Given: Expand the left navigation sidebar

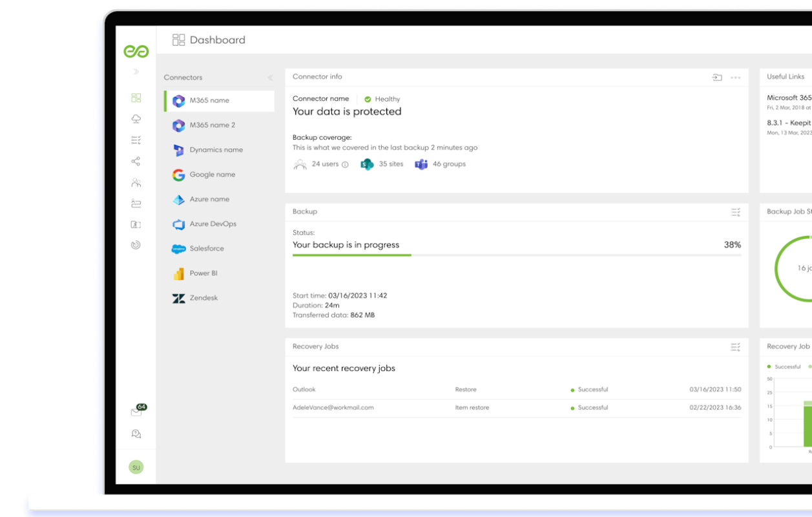Looking at the screenshot, I should pyautogui.click(x=136, y=72).
